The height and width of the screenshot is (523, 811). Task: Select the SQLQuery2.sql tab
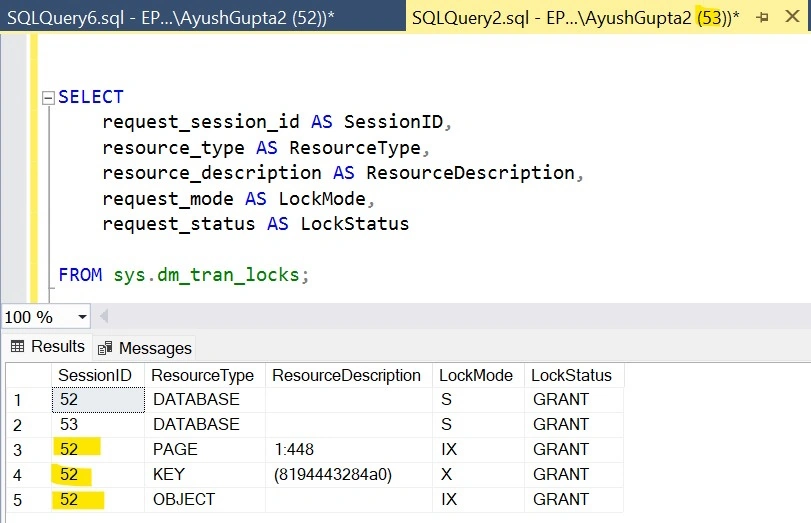575,17
